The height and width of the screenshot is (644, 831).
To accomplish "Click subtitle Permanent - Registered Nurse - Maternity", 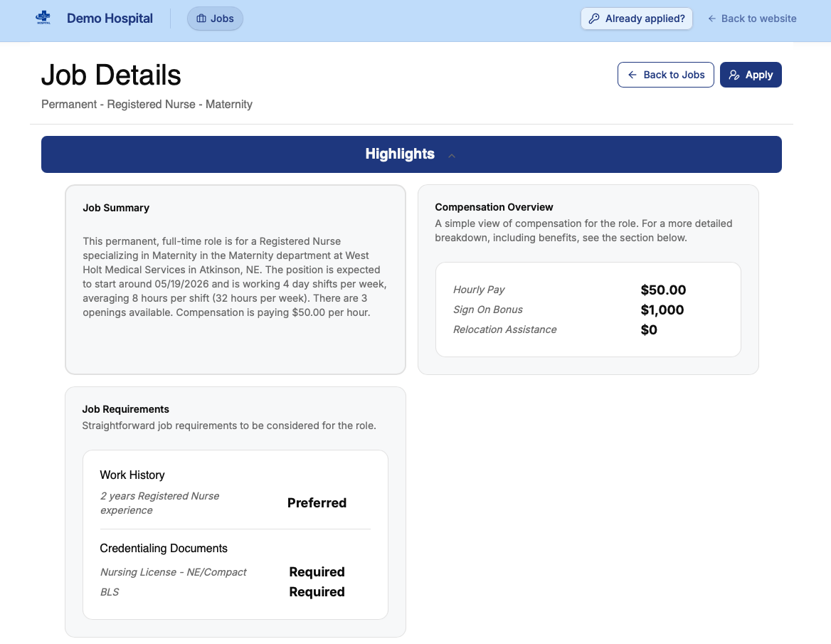I will point(147,105).
